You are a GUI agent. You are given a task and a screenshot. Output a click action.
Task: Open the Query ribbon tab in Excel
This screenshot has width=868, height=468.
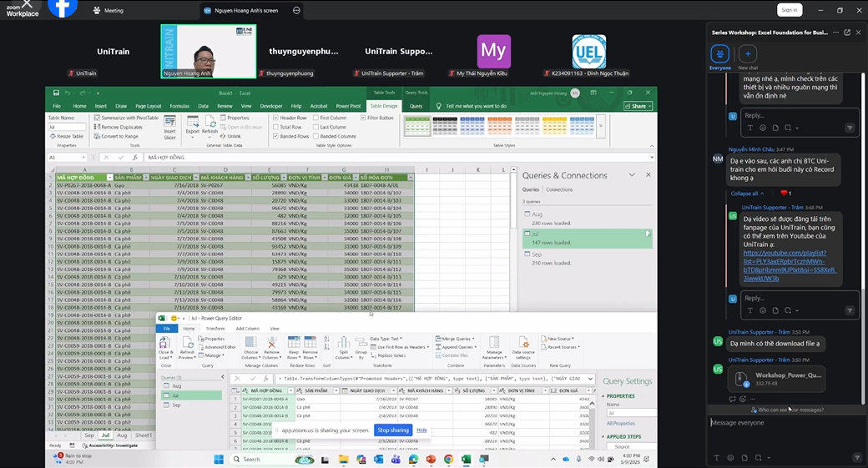(x=416, y=106)
